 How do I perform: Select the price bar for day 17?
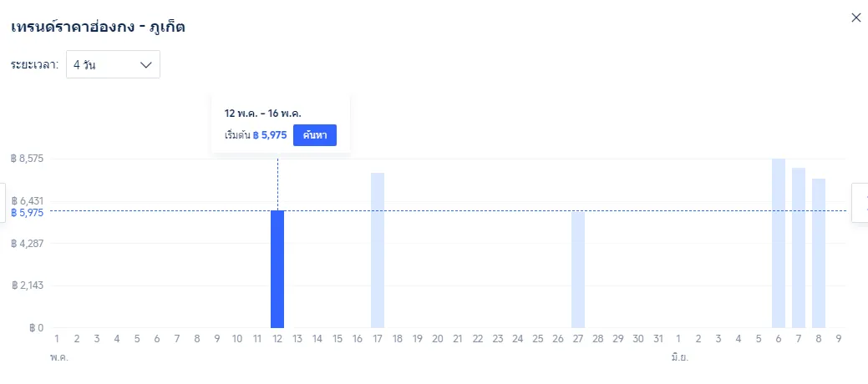click(378, 250)
